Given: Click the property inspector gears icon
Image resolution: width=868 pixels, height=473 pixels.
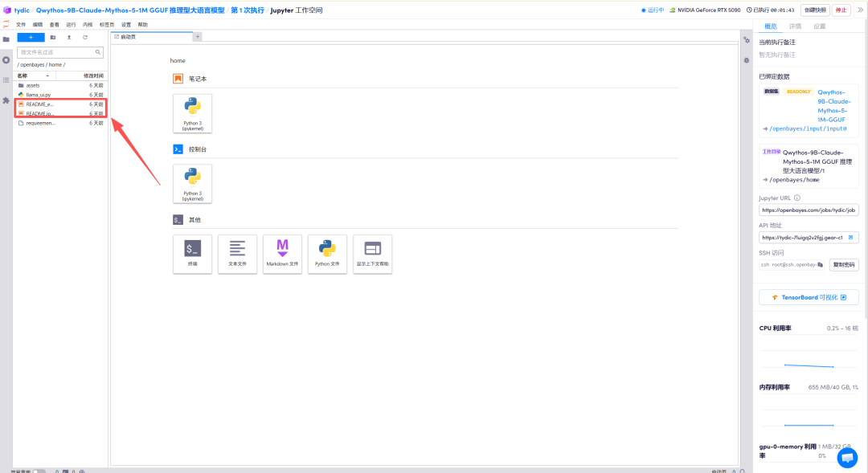Looking at the screenshot, I should [x=747, y=40].
